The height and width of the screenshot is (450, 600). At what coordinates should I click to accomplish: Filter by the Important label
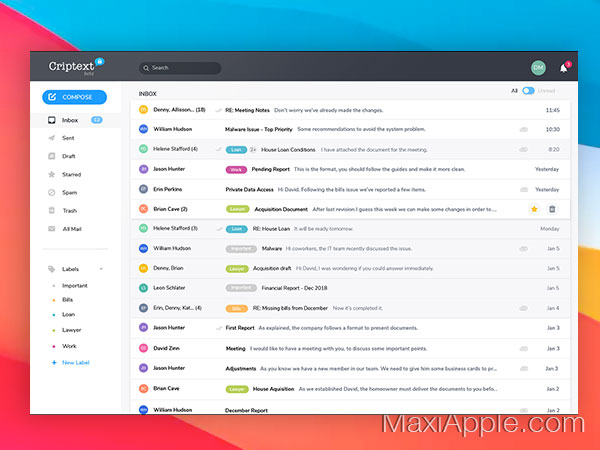tap(75, 285)
